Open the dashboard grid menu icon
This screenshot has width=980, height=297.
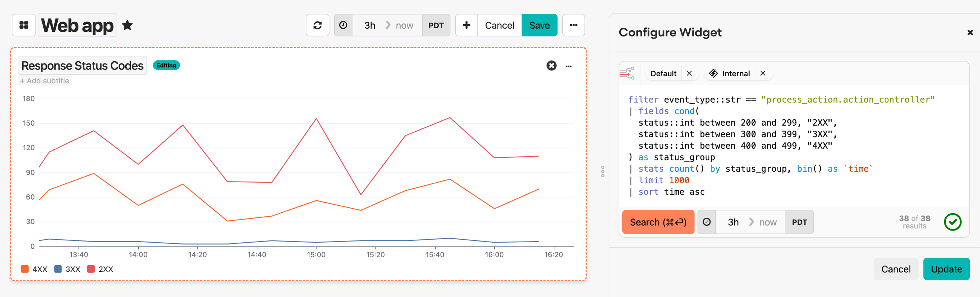[24, 25]
